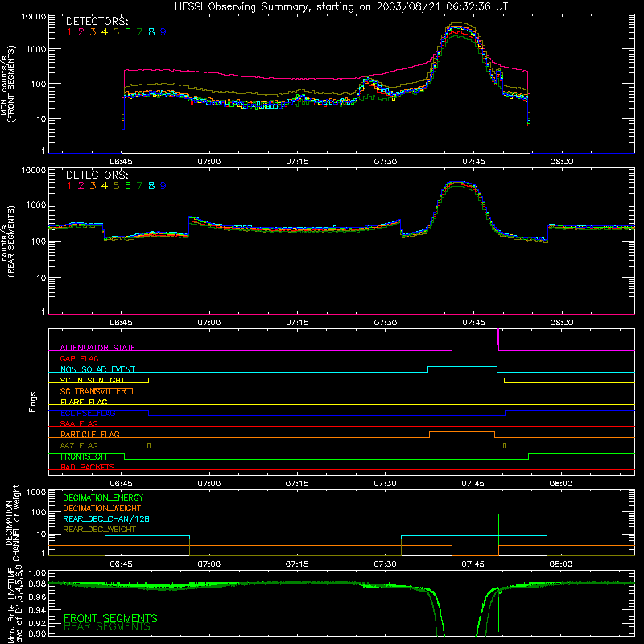This screenshot has height=644, width=644.
Task: Select pink detector 2 in rear segments legend
Action: point(81,186)
